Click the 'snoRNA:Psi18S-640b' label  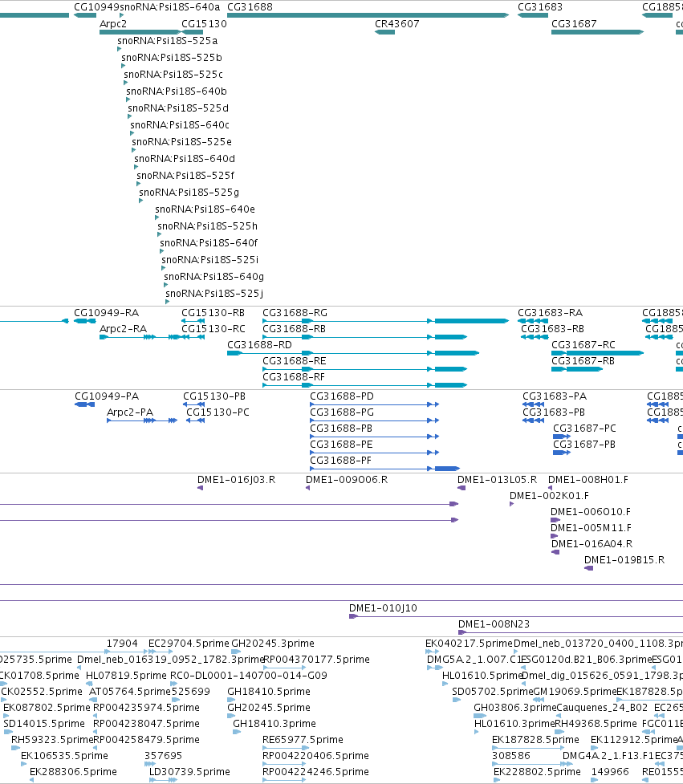(x=177, y=91)
